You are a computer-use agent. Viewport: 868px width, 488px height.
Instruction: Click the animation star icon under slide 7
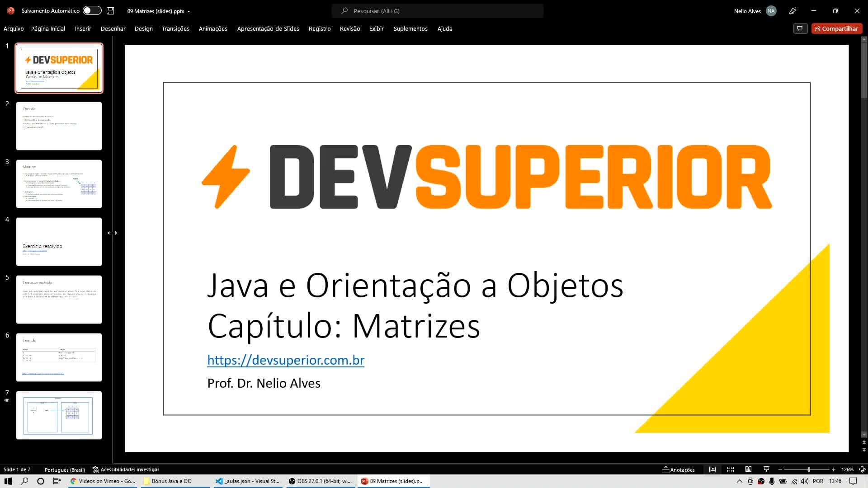[7, 400]
